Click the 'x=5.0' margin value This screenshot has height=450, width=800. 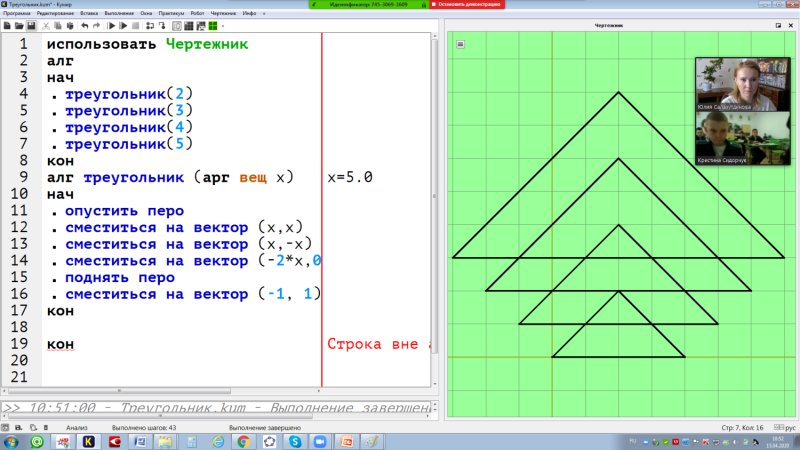click(350, 177)
